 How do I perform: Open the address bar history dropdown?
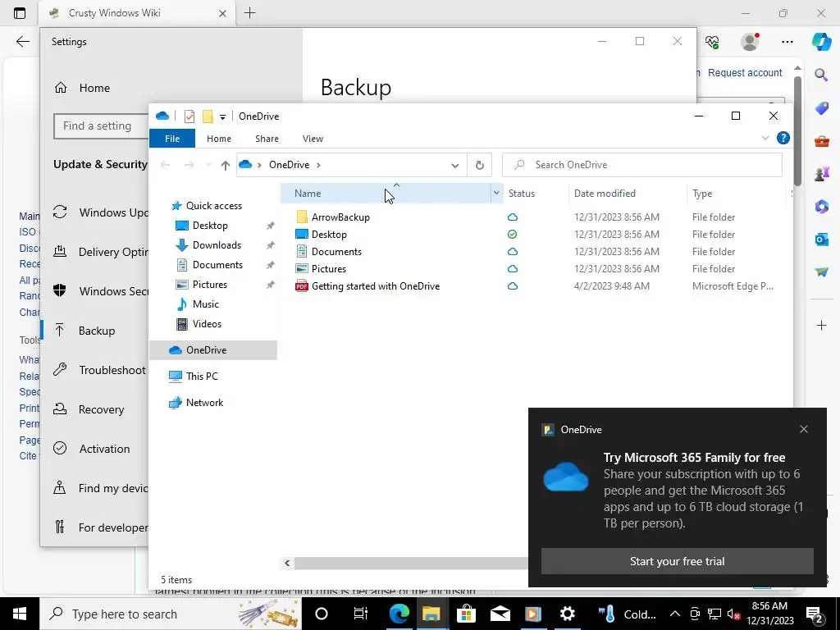click(454, 165)
